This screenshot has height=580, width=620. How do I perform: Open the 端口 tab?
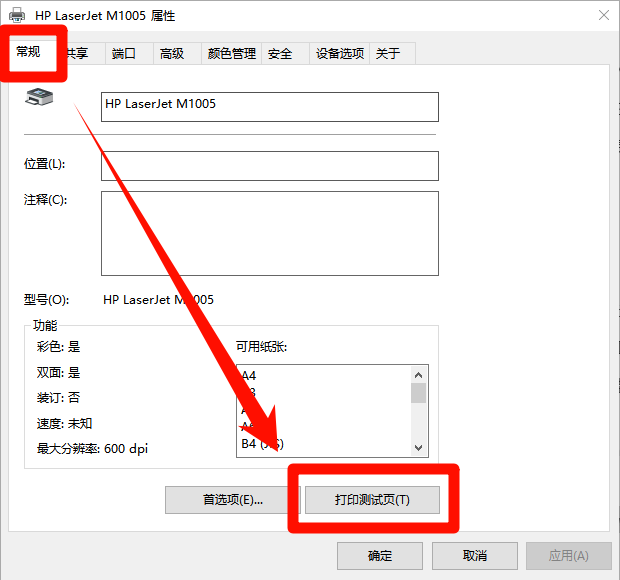click(124, 54)
